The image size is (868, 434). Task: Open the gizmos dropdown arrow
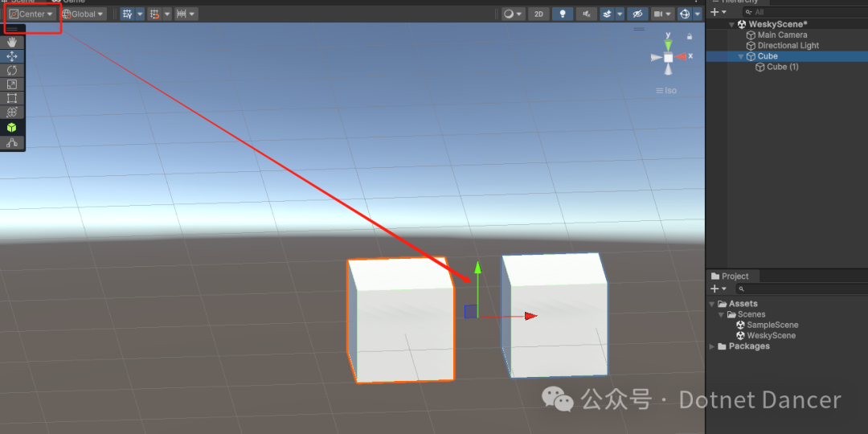[x=698, y=14]
